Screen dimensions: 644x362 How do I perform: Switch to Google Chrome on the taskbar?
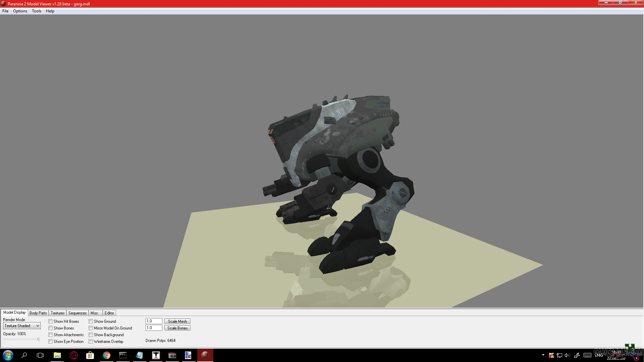tap(107, 355)
